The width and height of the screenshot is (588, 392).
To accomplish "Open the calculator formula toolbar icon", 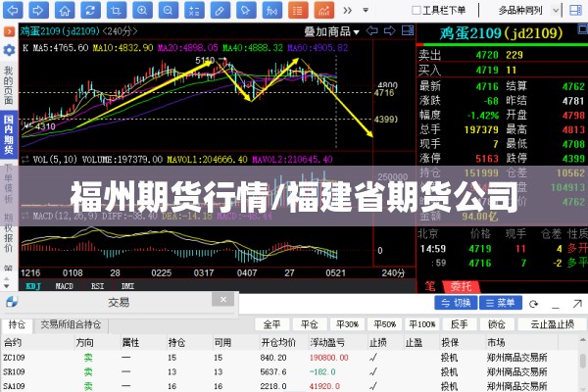I will 194,10.
